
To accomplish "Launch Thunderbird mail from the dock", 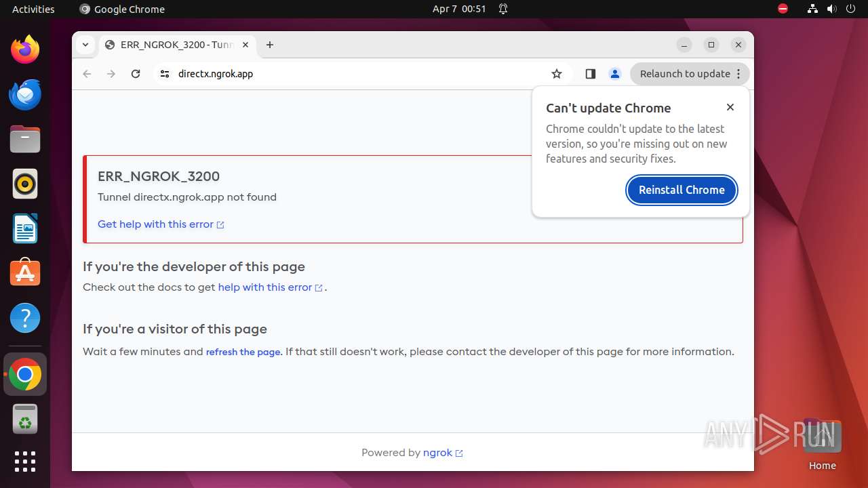I will click(x=25, y=94).
